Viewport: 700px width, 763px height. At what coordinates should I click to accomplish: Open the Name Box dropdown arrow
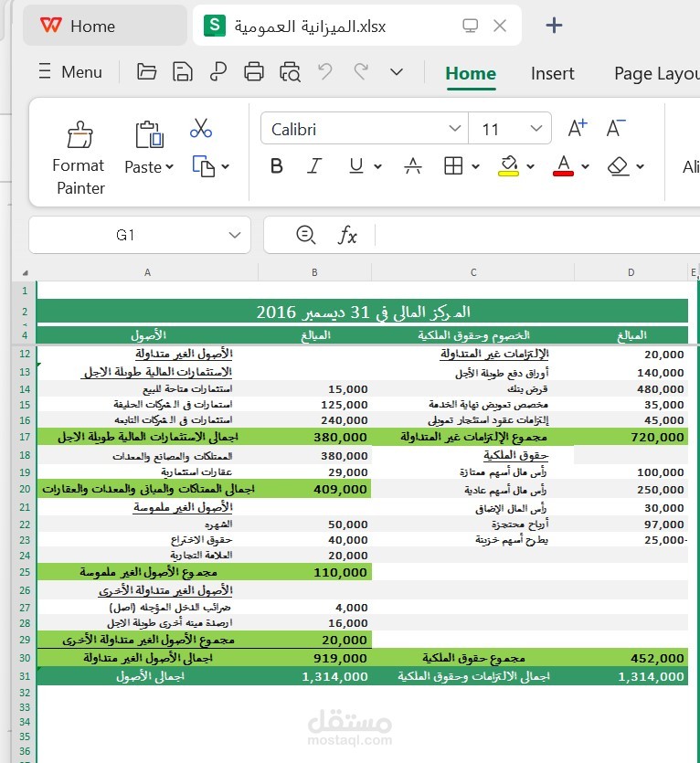(x=235, y=235)
